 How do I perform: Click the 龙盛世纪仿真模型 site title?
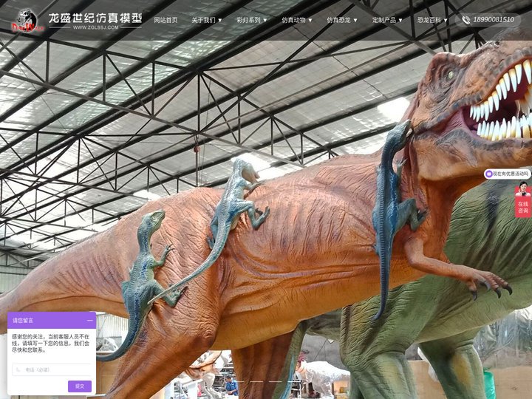click(95, 18)
